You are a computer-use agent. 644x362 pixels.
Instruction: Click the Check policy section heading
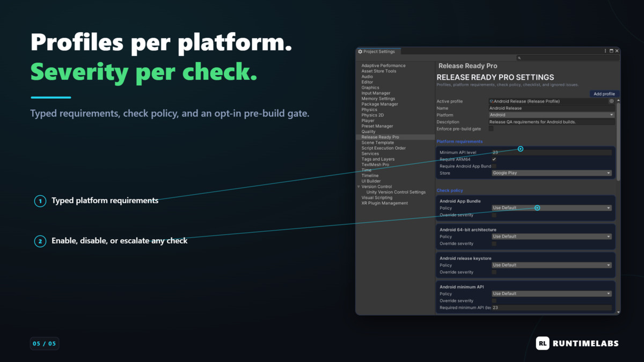tap(450, 190)
